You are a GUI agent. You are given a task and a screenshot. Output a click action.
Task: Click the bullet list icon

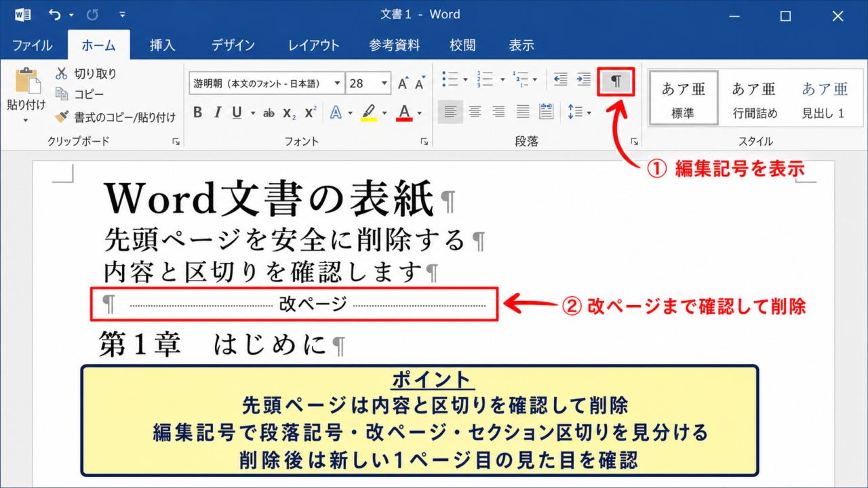[450, 79]
